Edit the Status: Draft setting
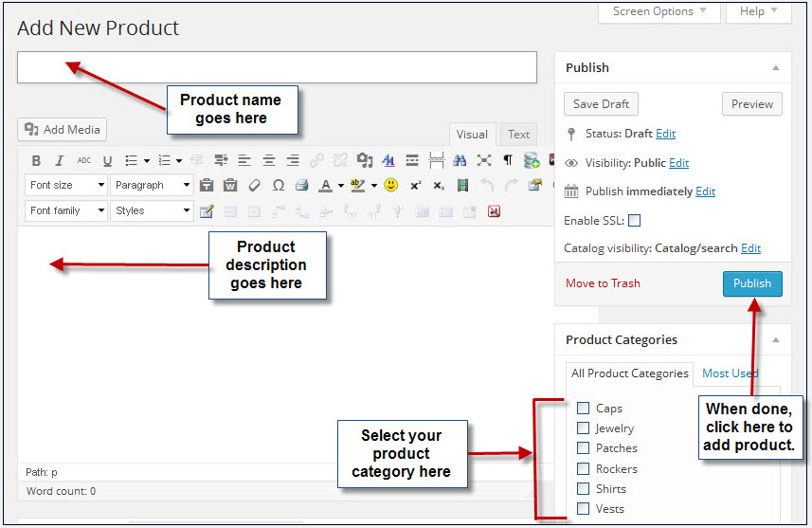812x528 pixels. tap(665, 134)
